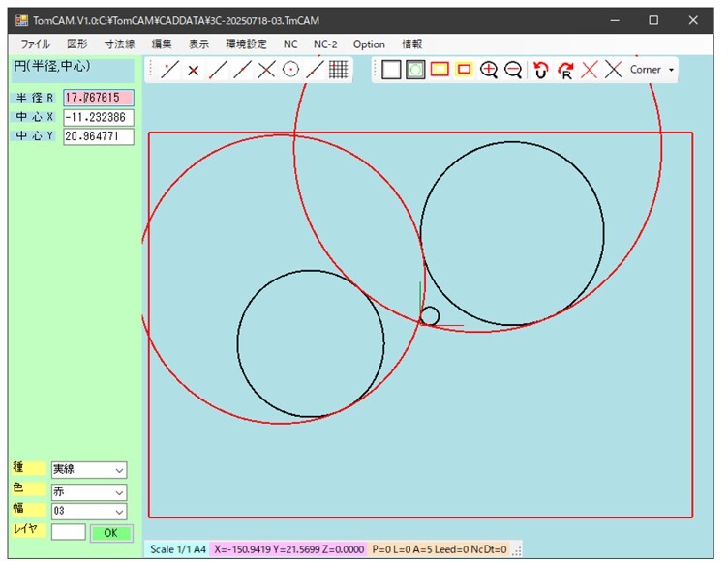
Task: Click the zoom in magnifier icon
Action: (489, 70)
